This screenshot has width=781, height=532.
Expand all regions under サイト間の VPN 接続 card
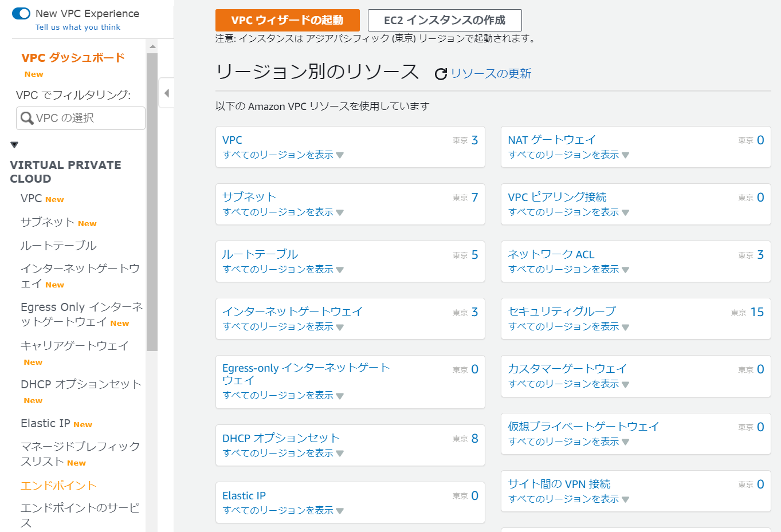(x=569, y=499)
